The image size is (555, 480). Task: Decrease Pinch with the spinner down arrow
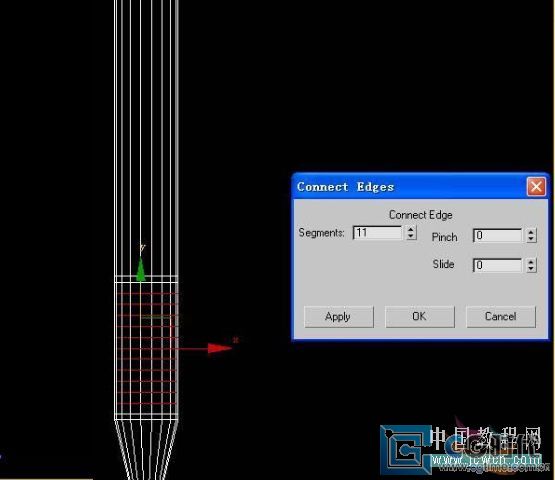(531, 239)
